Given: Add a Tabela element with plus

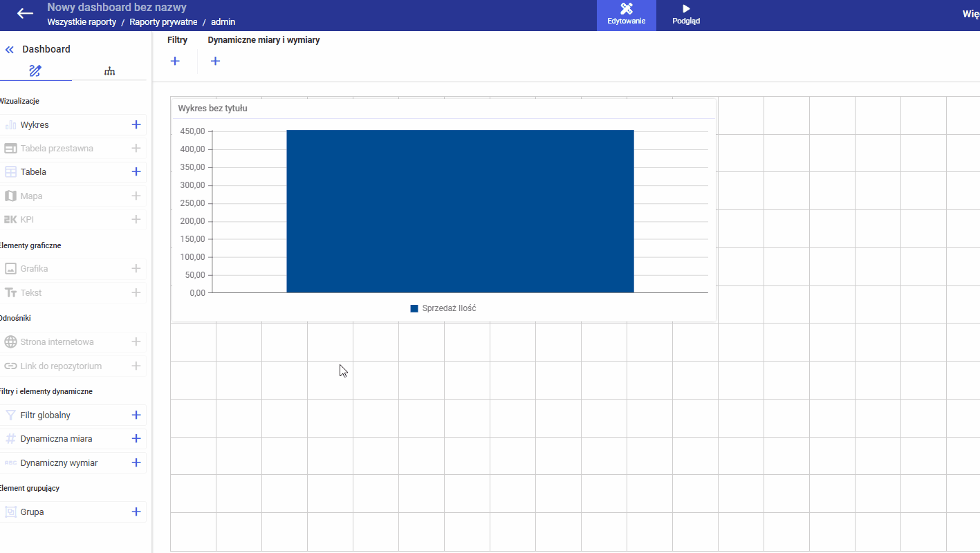Looking at the screenshot, I should (136, 172).
